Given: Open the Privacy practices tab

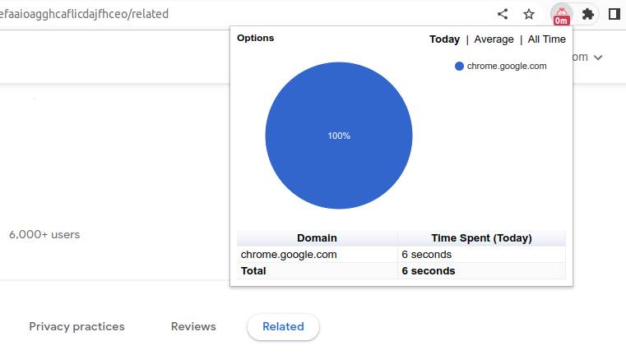Looking at the screenshot, I should click(x=77, y=326).
